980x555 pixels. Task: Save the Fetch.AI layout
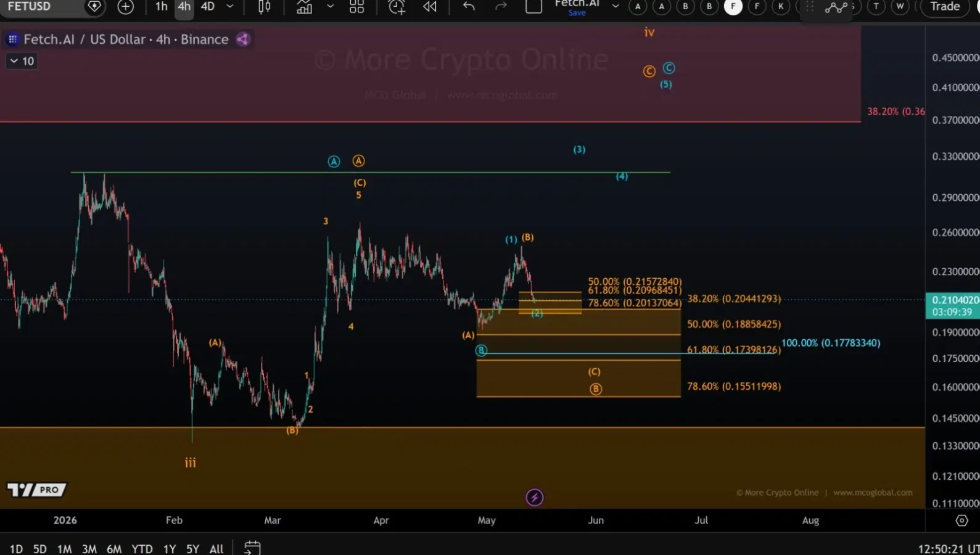(x=577, y=12)
